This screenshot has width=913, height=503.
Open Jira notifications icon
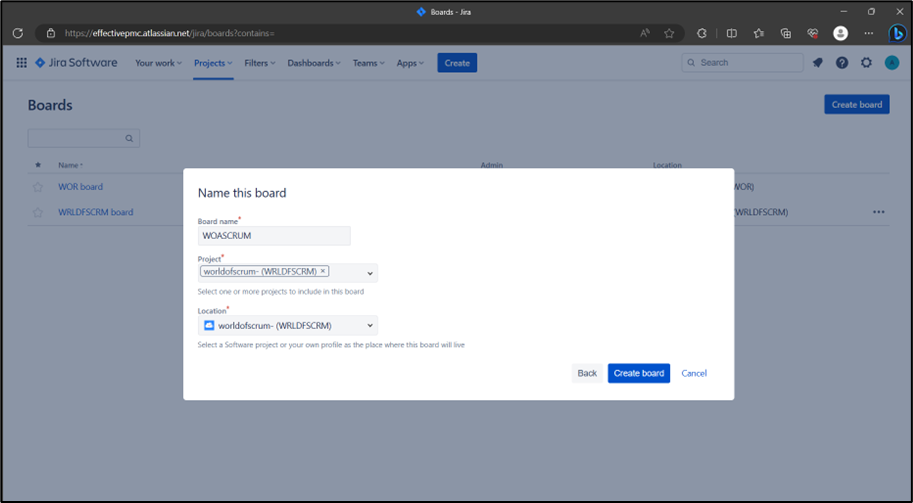[818, 63]
